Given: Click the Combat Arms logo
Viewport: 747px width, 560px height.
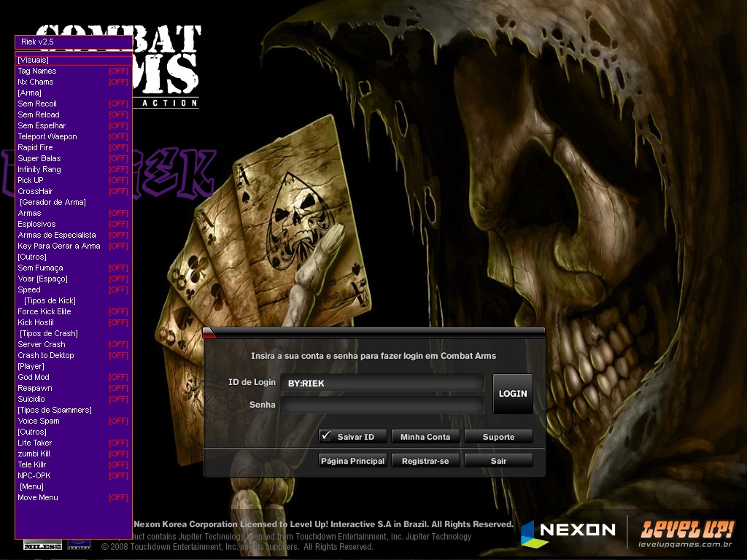Looking at the screenshot, I should tap(166, 66).
